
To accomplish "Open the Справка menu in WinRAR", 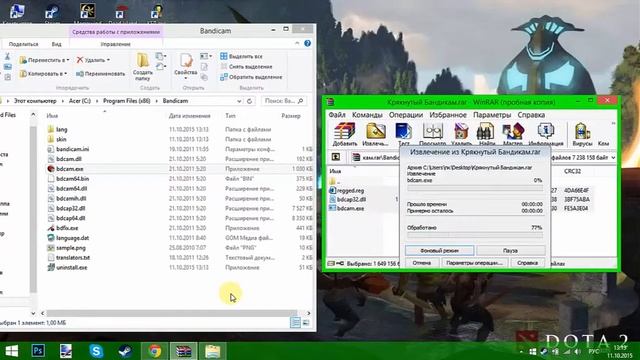I will coord(531,115).
